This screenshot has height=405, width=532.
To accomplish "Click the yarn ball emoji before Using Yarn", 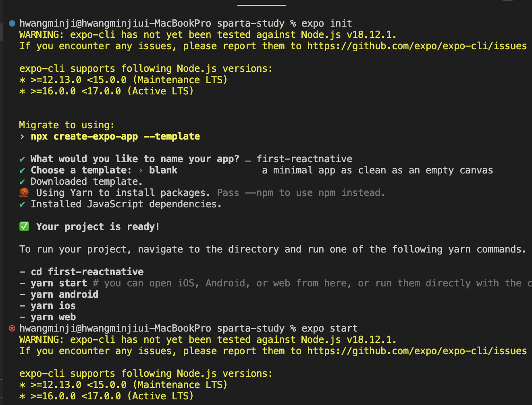I will [x=24, y=193].
